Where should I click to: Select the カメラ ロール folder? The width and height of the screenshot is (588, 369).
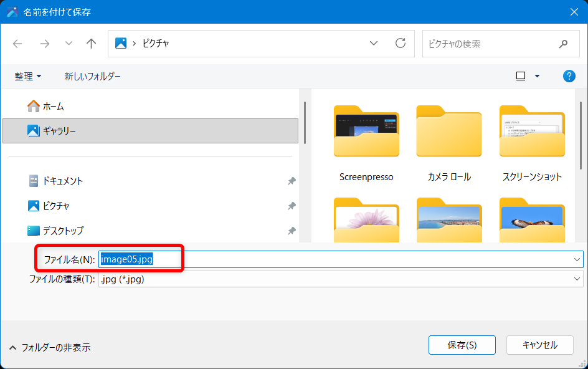[x=449, y=144]
